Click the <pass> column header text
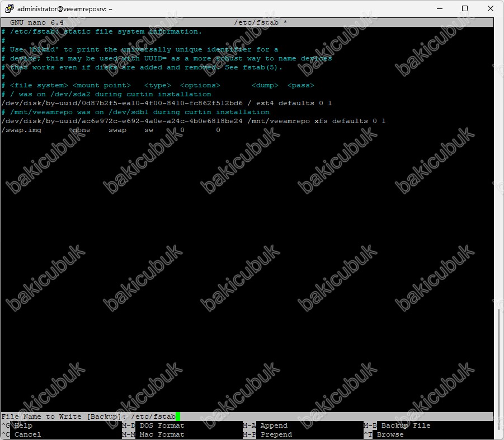 300,85
